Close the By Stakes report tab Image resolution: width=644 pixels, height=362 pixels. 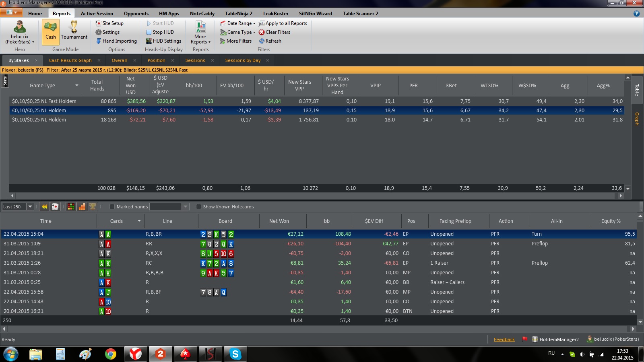coord(36,60)
